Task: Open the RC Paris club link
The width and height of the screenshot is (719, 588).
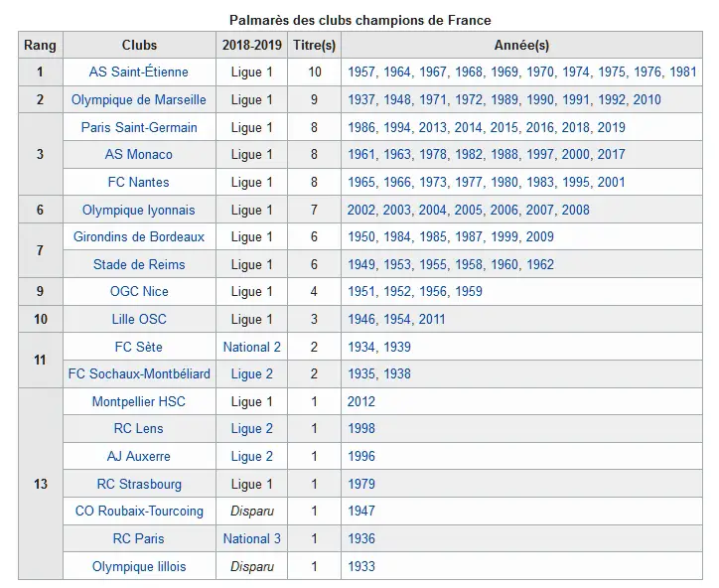Action: pos(138,538)
